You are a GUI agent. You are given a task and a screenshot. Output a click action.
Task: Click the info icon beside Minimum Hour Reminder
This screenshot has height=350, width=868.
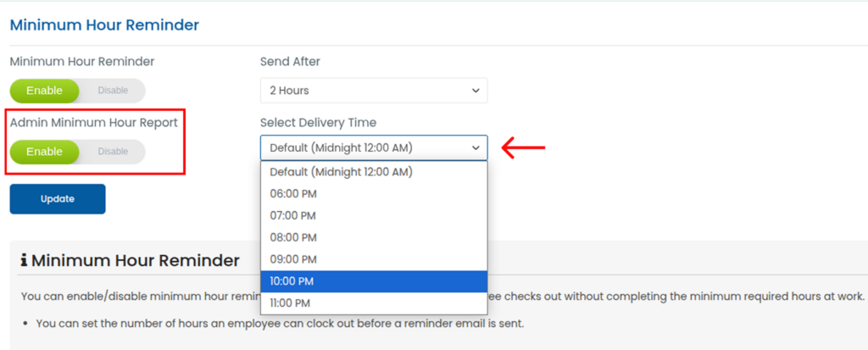(24, 260)
